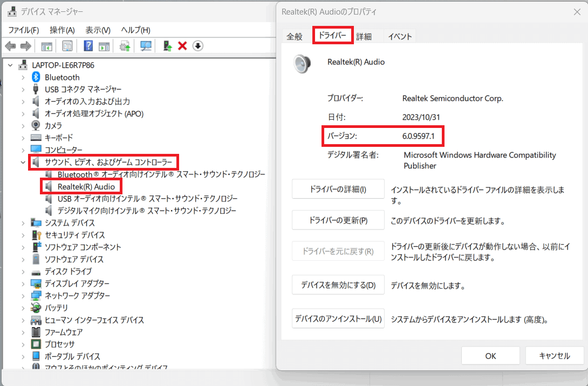The image size is (588, 386).
Task: Select Realtek(R) Audio in the device tree
Action: [86, 186]
